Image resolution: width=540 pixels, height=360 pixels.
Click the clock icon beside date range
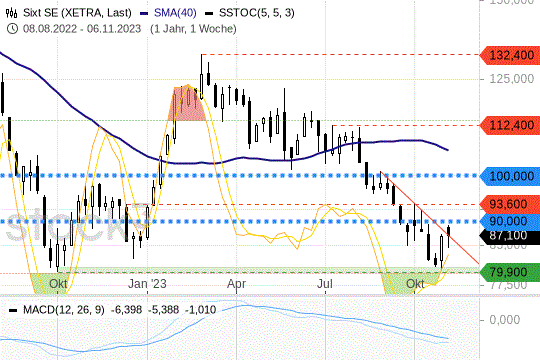[x=12, y=29]
